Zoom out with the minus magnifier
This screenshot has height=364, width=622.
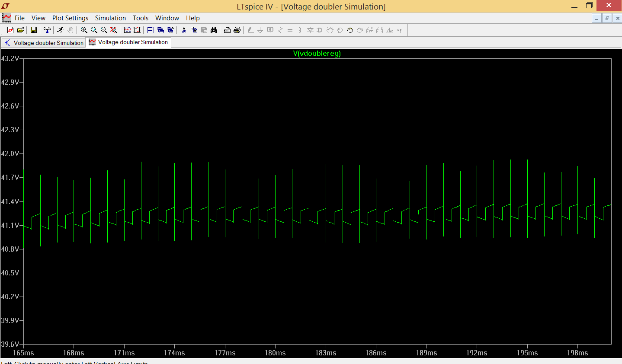click(x=104, y=30)
